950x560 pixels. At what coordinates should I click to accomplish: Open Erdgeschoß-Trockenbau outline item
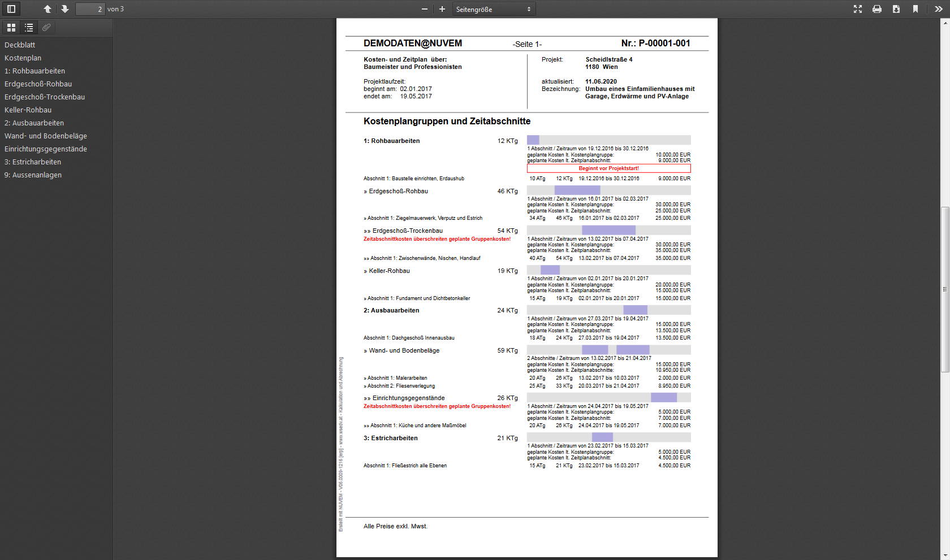[45, 97]
